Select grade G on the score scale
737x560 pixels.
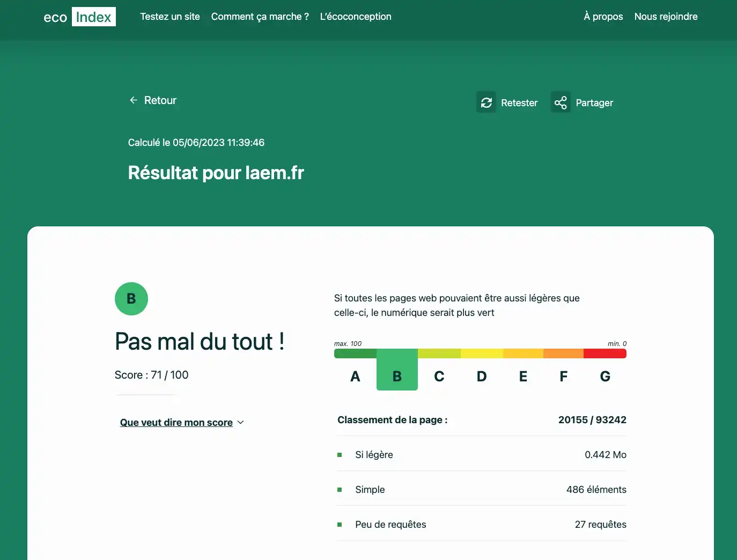(605, 377)
